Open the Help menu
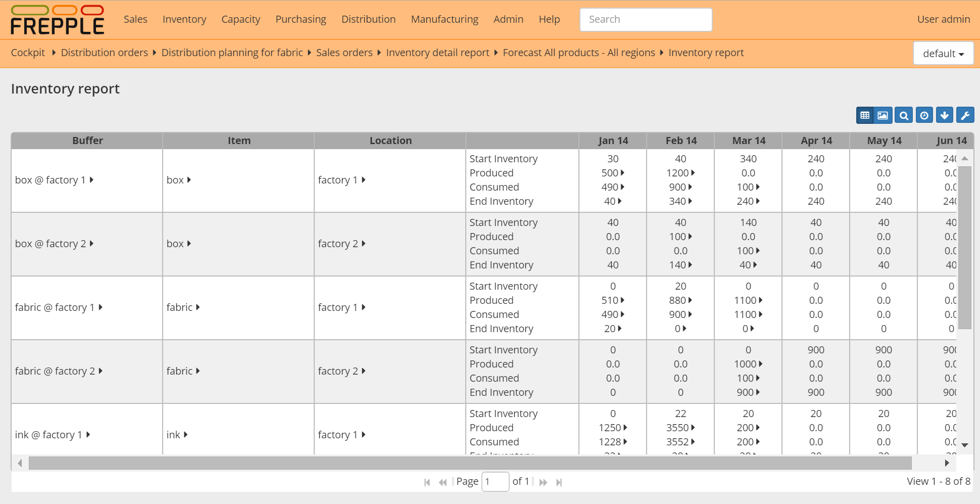Image resolution: width=980 pixels, height=504 pixels. point(549,19)
